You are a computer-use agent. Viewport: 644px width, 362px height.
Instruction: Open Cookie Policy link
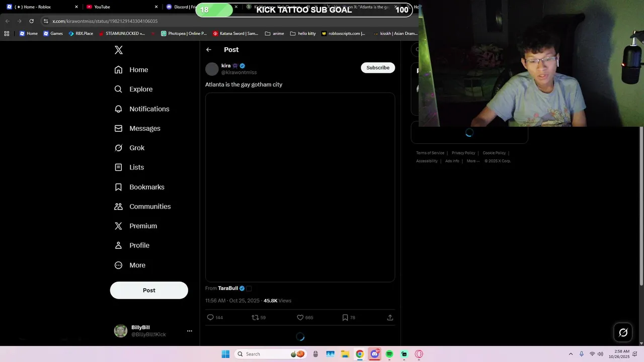pos(494,153)
